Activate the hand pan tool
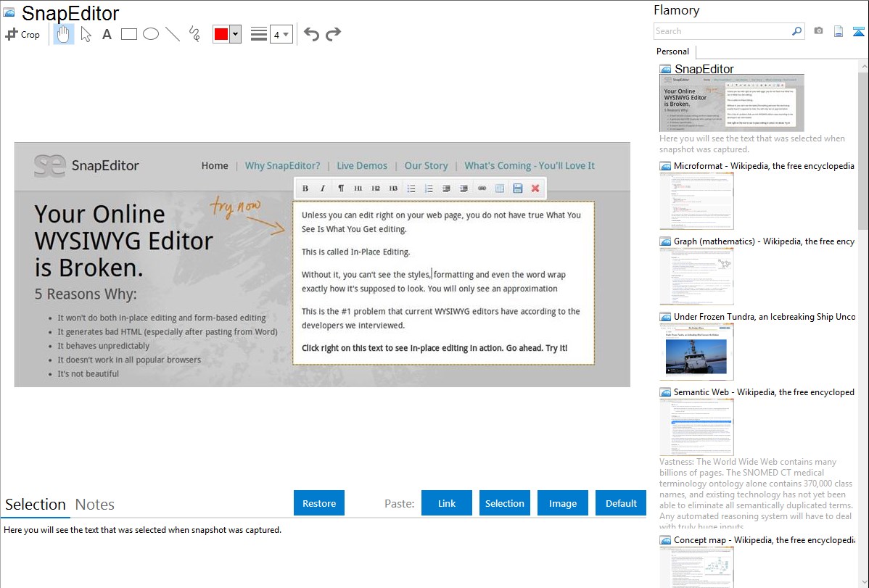 pyautogui.click(x=64, y=34)
